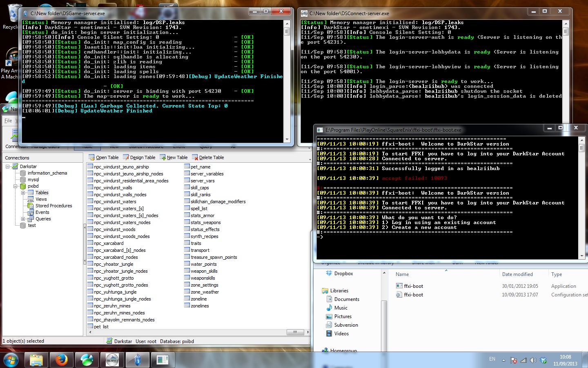The height and width of the screenshot is (368, 588).
Task: Open the Windows Start menu
Action: pyautogui.click(x=11, y=360)
